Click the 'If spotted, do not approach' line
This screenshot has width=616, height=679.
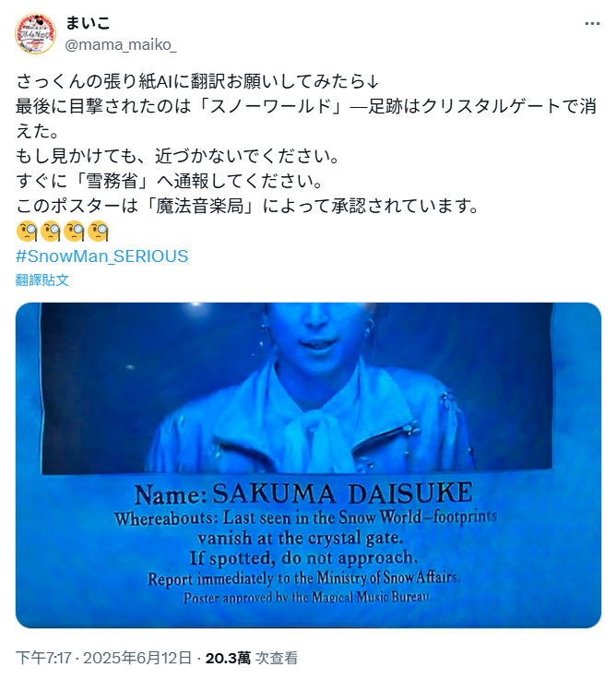click(303, 558)
